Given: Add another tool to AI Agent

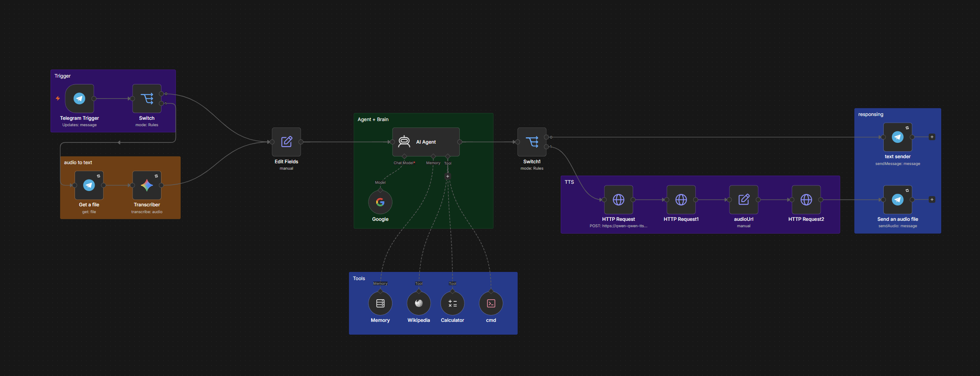Looking at the screenshot, I should click(x=447, y=176).
